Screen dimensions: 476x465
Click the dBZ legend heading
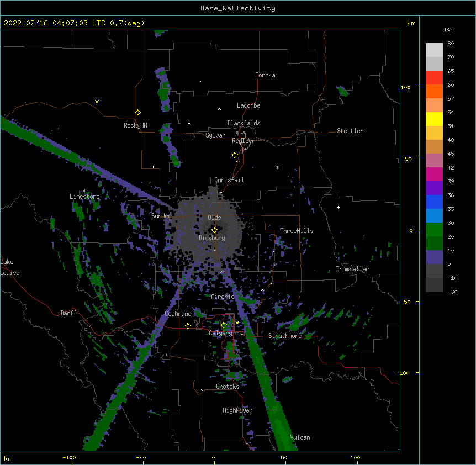click(447, 30)
